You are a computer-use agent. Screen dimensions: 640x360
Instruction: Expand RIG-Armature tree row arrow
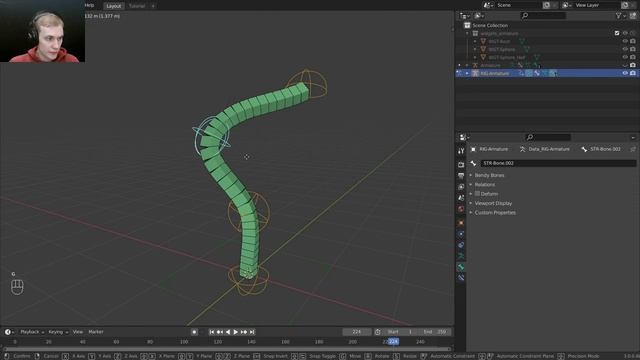[x=467, y=73]
